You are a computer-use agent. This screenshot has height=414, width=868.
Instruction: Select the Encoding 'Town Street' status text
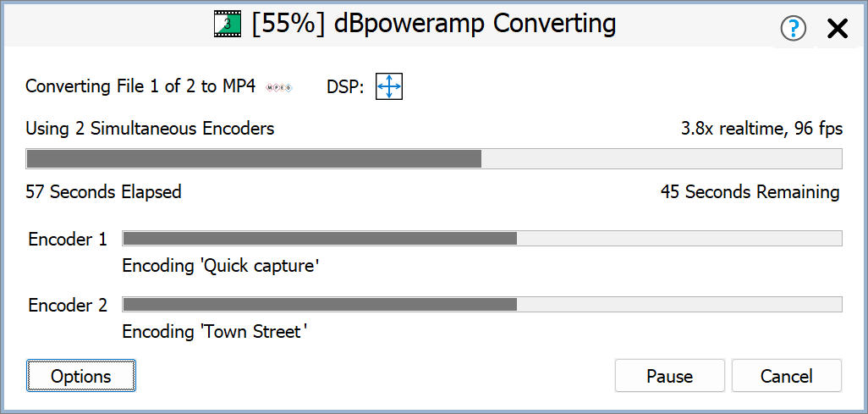point(214,332)
